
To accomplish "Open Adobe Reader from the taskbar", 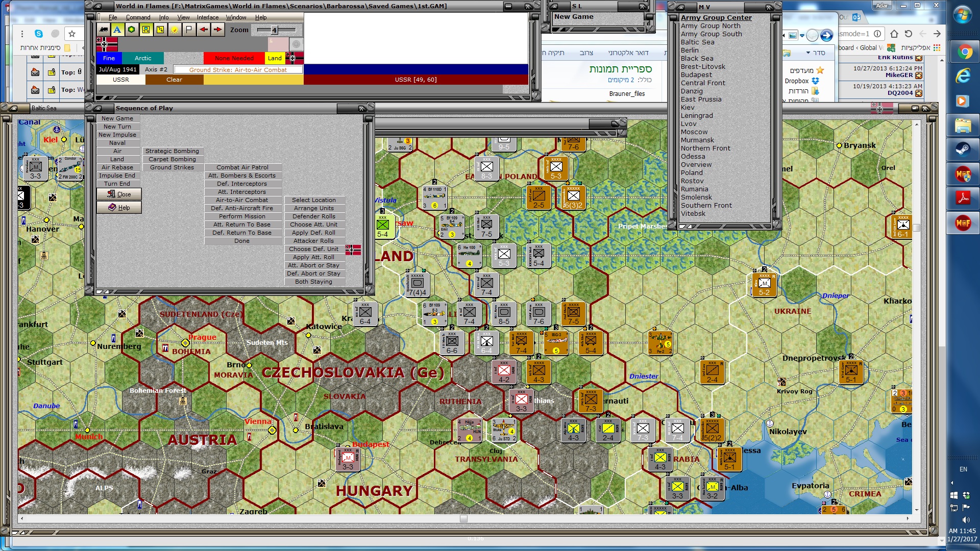I will pos(963,198).
